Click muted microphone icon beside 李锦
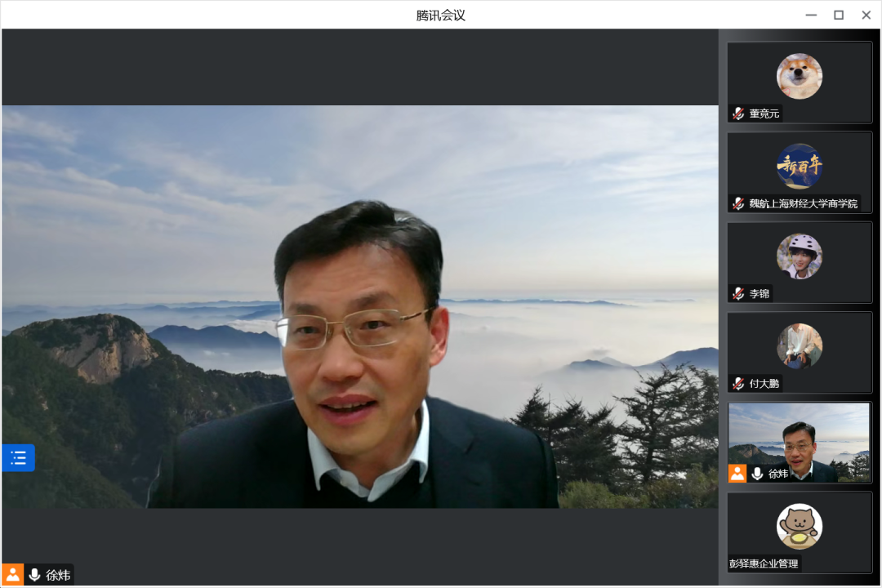The image size is (882, 588). pos(738,294)
